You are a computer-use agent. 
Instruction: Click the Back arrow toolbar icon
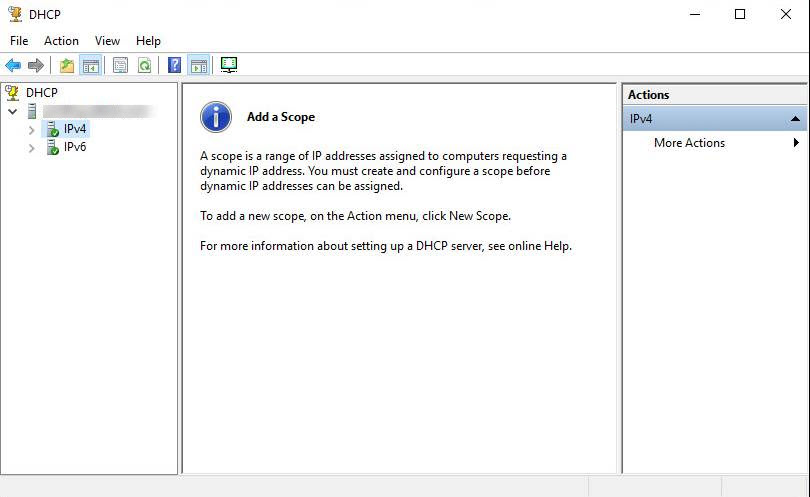[x=13, y=66]
